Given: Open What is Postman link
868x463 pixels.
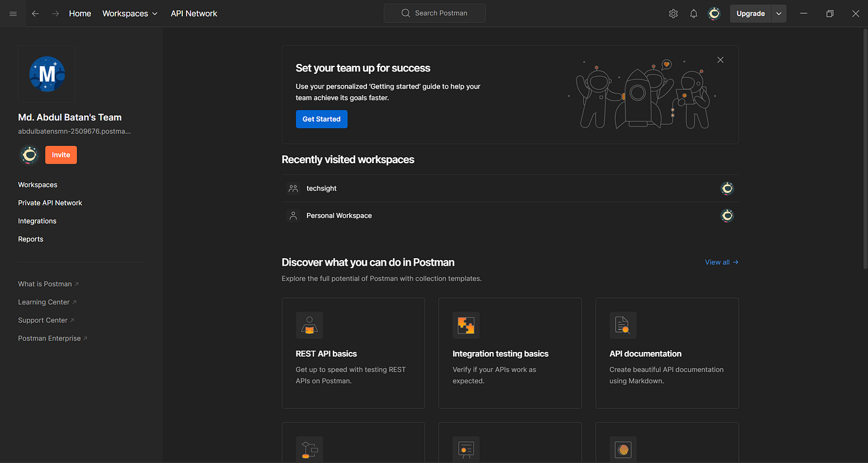Looking at the screenshot, I should click(48, 284).
